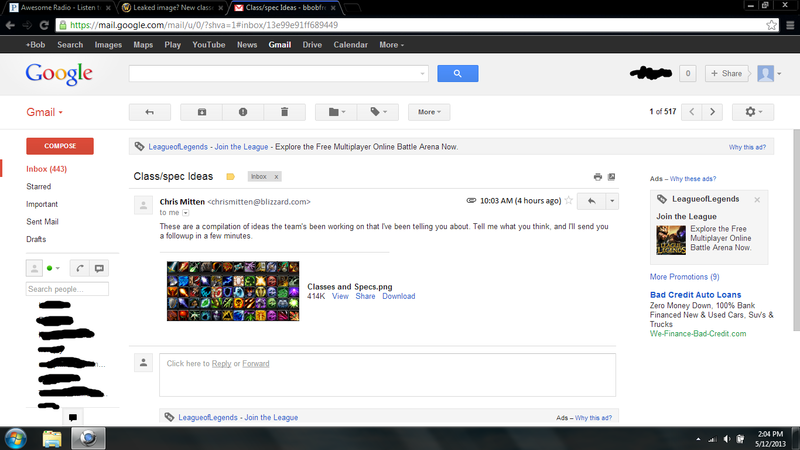800x450 pixels.
Task: Open the account avatar menu
Action: pos(769,73)
